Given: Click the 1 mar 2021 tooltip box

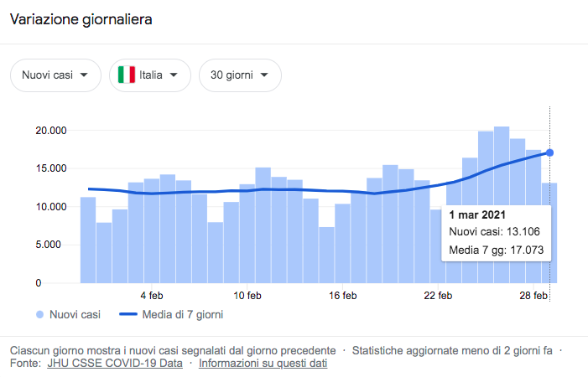Looking at the screenshot, I should [x=493, y=232].
